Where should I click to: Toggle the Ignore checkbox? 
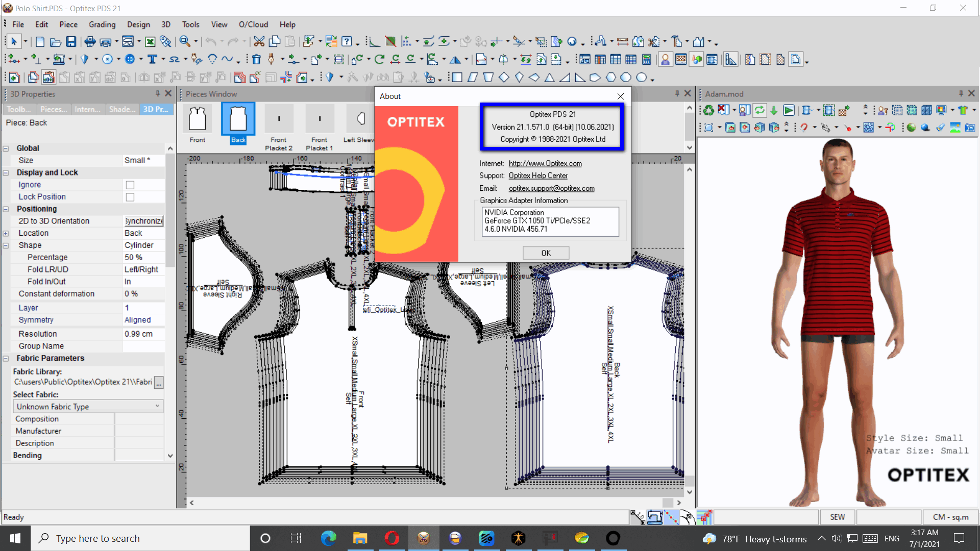[x=130, y=185]
